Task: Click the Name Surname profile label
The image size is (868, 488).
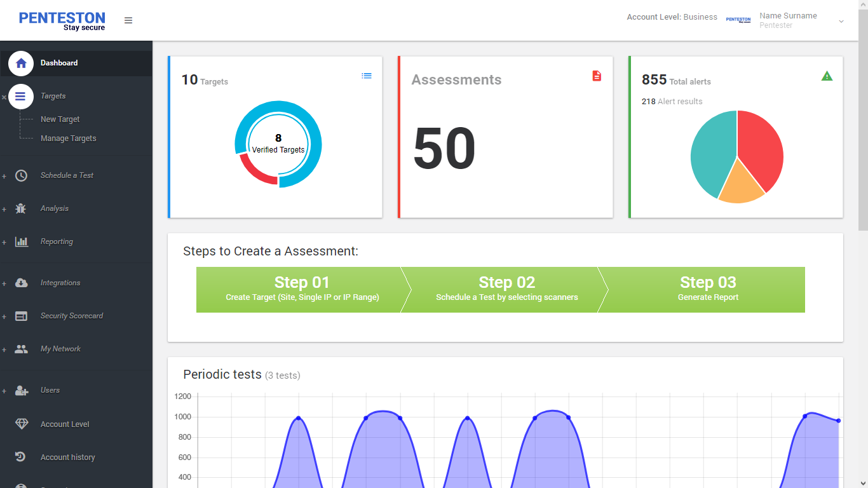Action: 788,16
